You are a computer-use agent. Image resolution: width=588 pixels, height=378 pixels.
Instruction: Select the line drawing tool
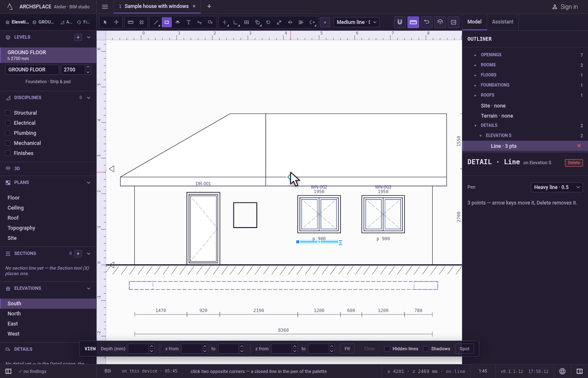156,22
